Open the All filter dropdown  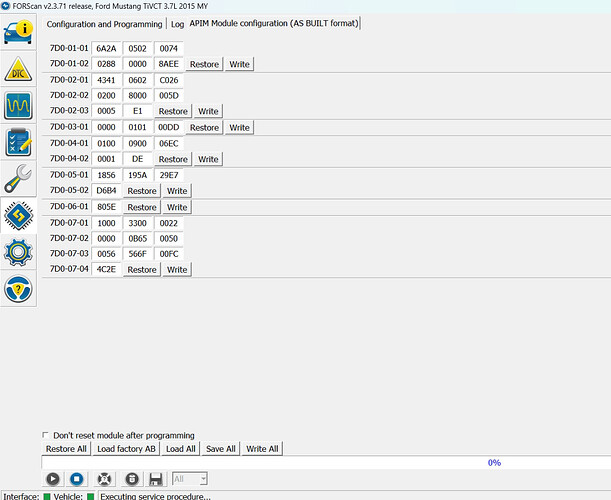190,479
